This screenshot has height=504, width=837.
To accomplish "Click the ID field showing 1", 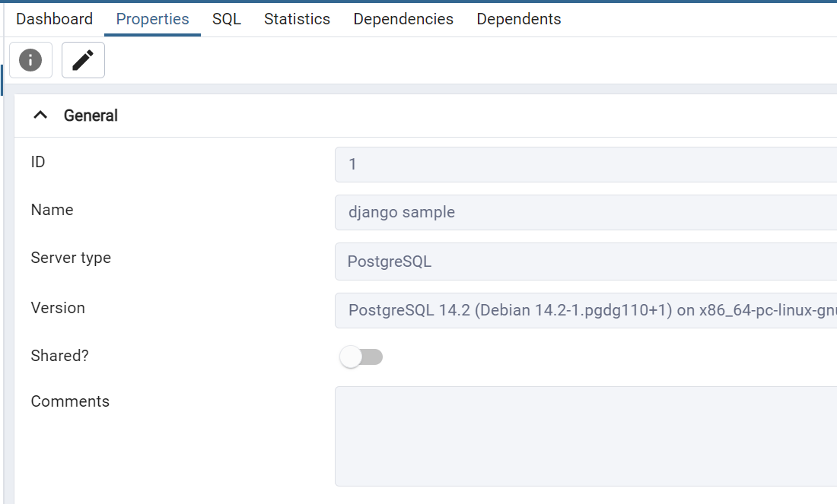I will tap(586, 164).
